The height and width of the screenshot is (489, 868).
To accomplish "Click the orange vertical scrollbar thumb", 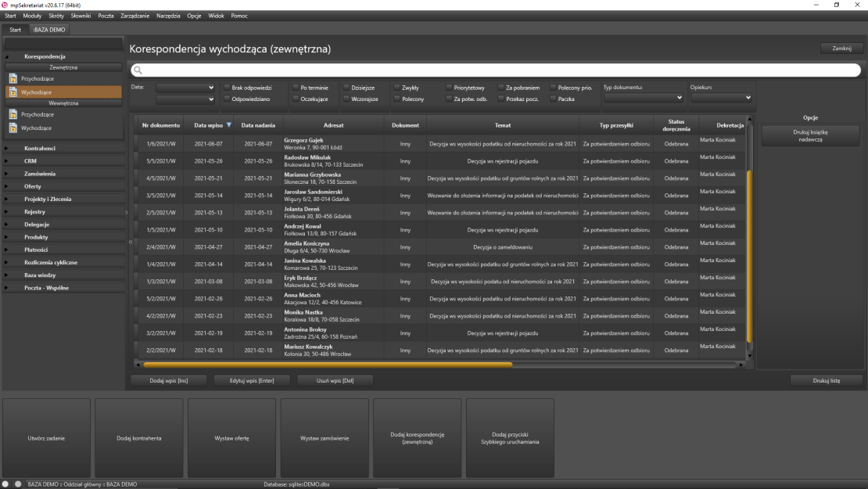I will pos(750,257).
